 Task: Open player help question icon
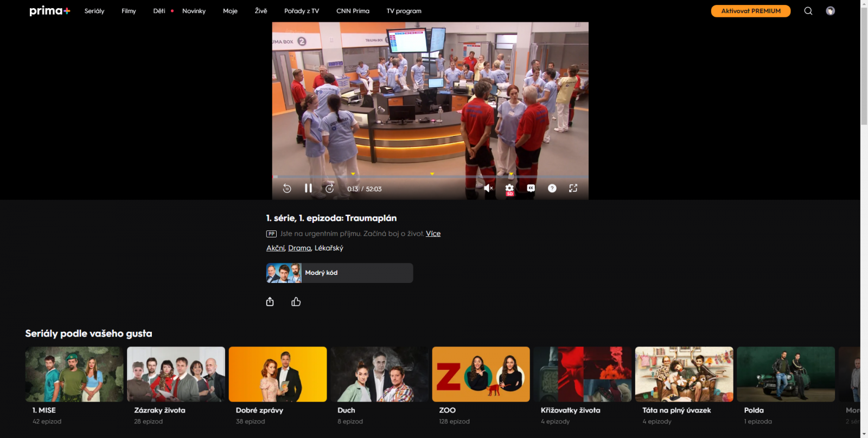[552, 188]
